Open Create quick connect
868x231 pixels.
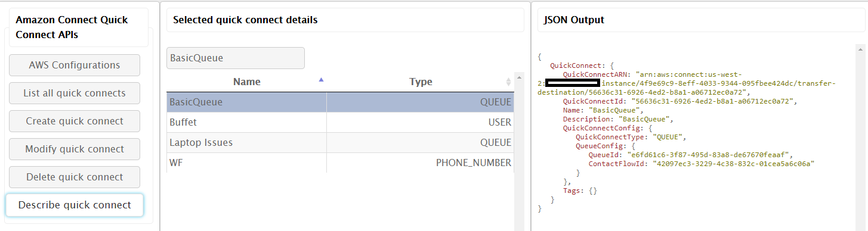click(x=75, y=121)
